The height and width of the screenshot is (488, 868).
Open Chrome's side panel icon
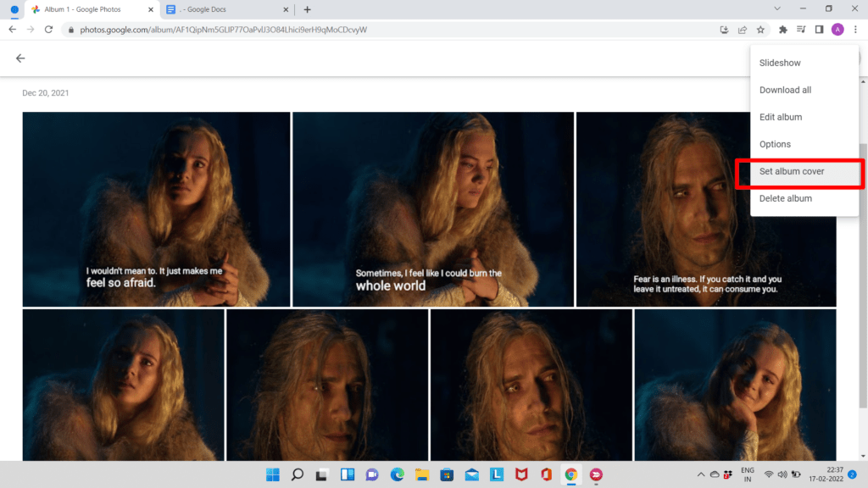pyautogui.click(x=819, y=28)
